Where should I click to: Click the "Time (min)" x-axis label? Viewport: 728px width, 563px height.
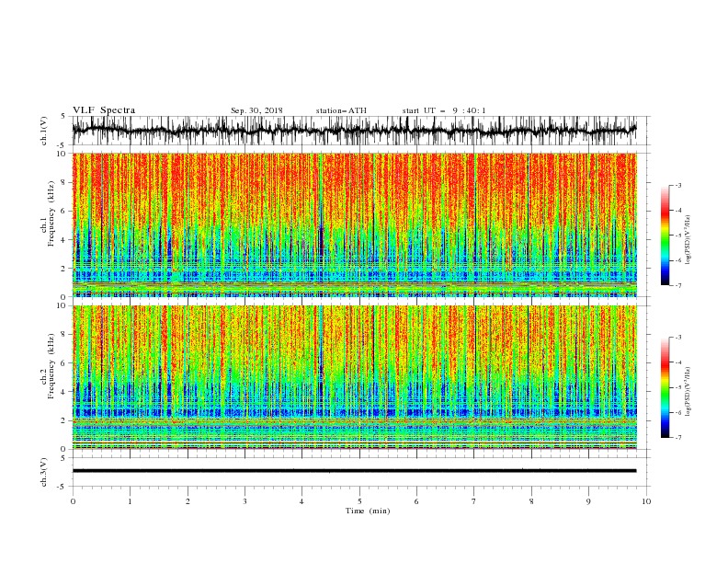368,511
